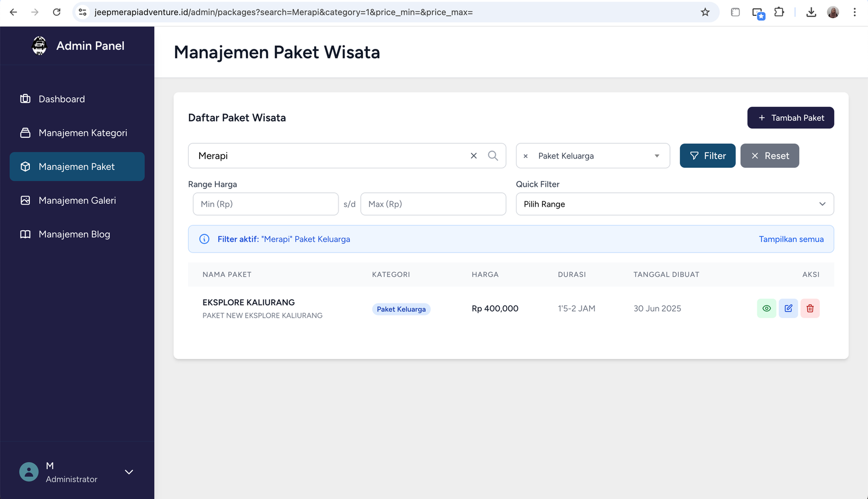Open the Paket Keluarga category dropdown
Screen dimensions: 868x499
tap(656, 156)
